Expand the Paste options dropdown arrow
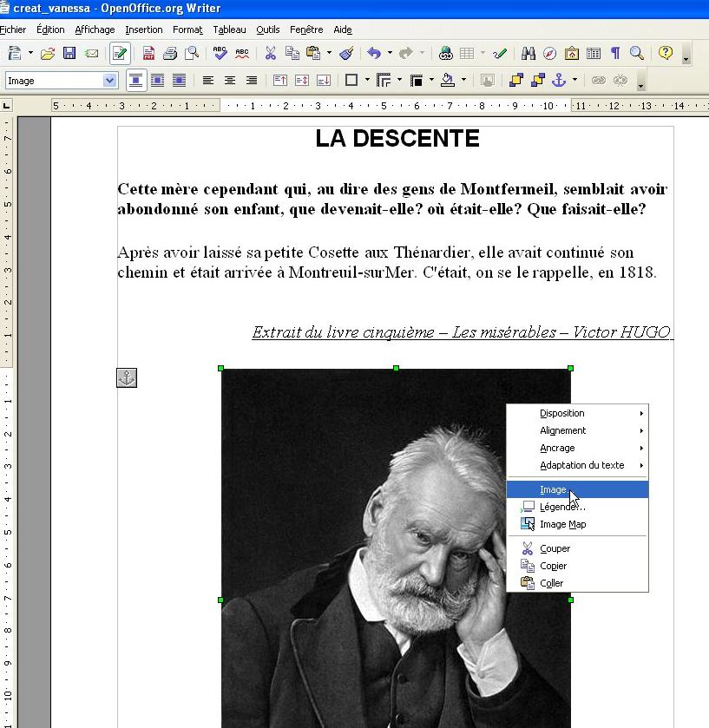The height and width of the screenshot is (728, 709). pos(329,54)
